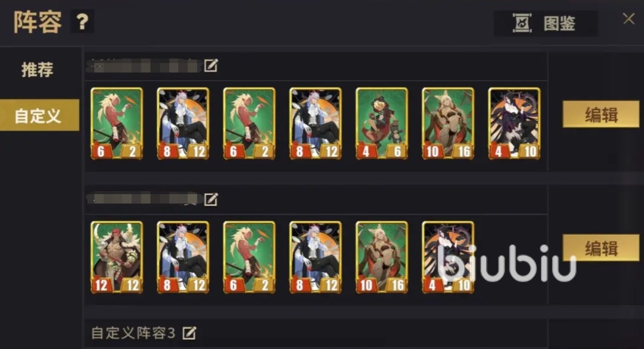This screenshot has width=644, height=349.
Task: Close the 阵容 lineup panel
Action: [x=628, y=19]
